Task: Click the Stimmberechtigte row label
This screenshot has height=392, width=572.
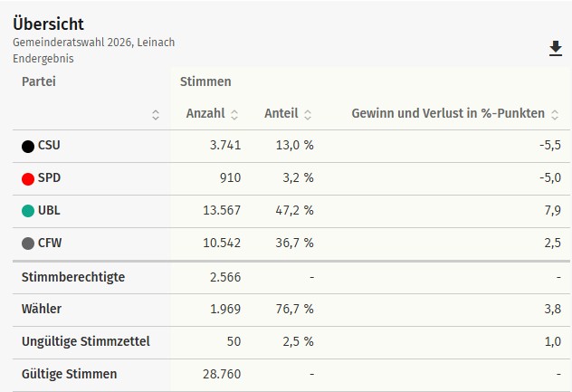Action: 73,276
